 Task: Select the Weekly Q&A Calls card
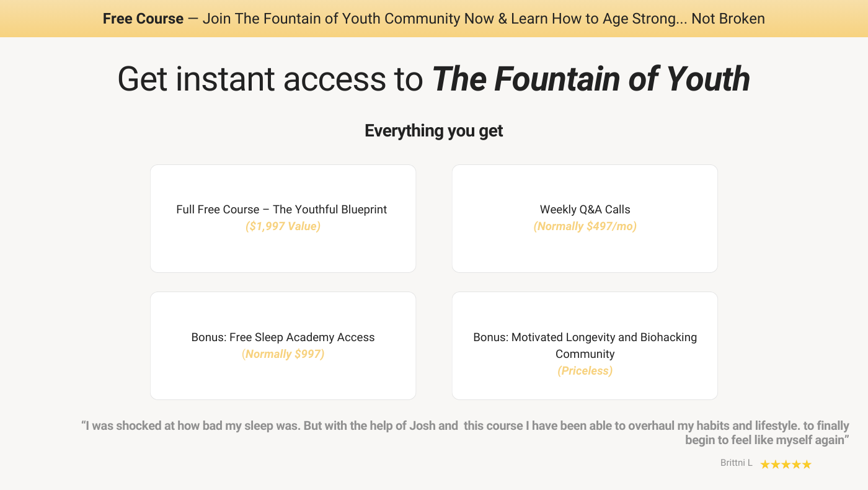585,218
